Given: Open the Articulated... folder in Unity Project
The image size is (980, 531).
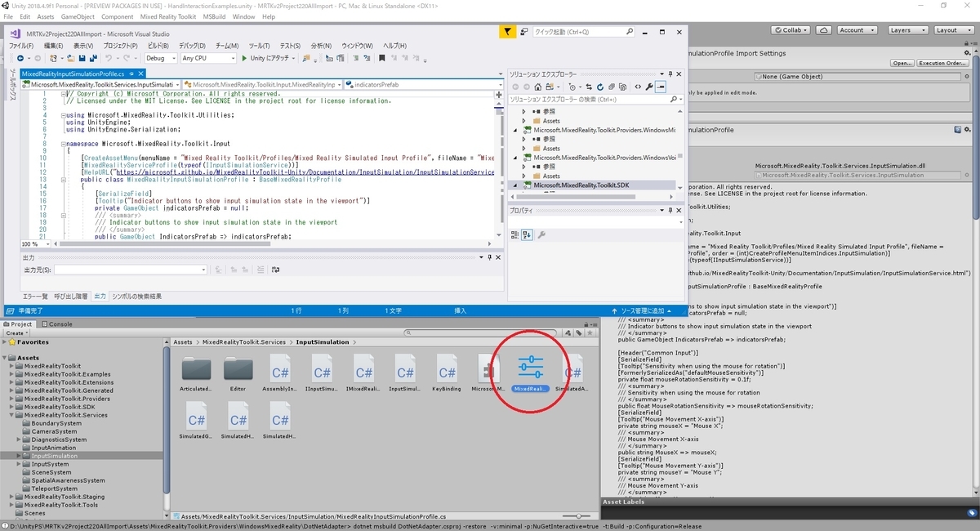Looking at the screenshot, I should point(196,372).
